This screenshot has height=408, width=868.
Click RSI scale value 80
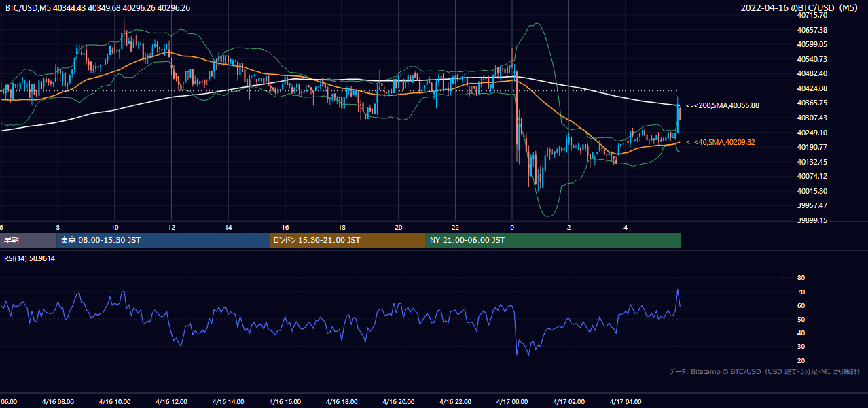click(x=801, y=278)
